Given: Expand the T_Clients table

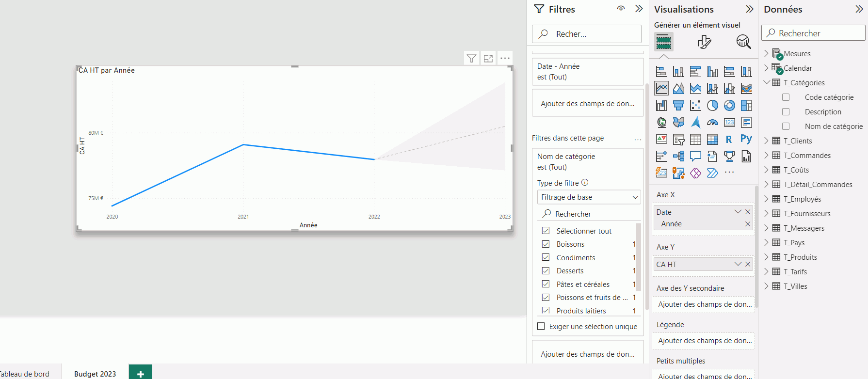Looking at the screenshot, I should tap(766, 141).
